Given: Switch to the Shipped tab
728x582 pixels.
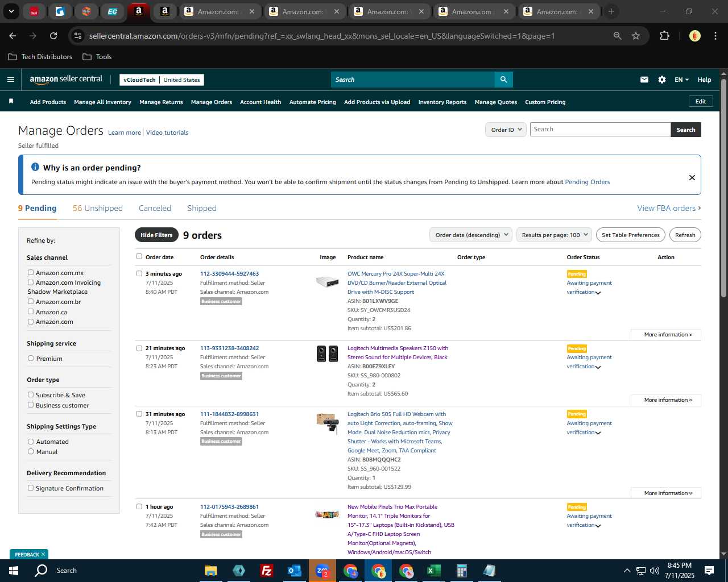Looking at the screenshot, I should (x=202, y=208).
